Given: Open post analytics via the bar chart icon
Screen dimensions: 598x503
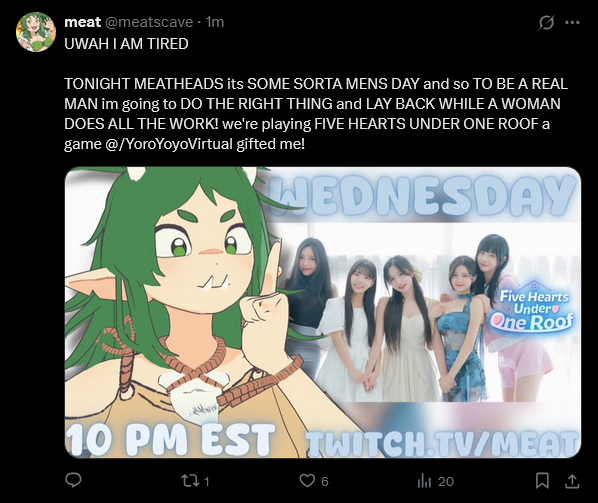Looking at the screenshot, I should click(424, 481).
